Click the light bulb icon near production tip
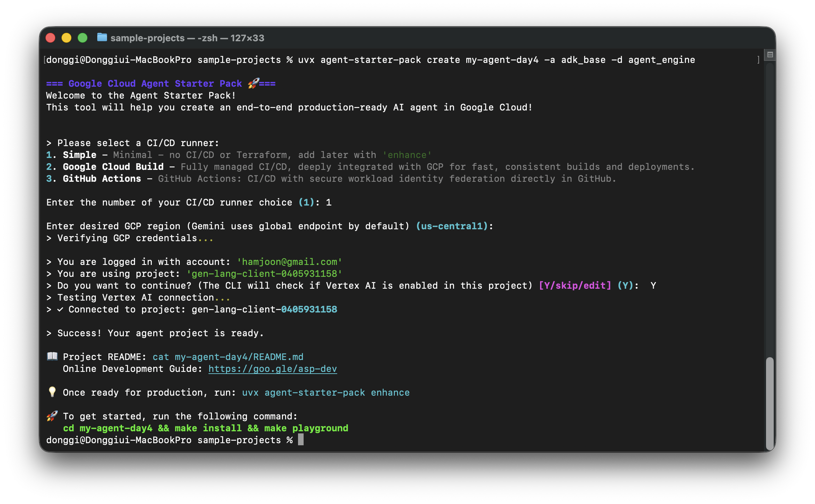 click(52, 392)
